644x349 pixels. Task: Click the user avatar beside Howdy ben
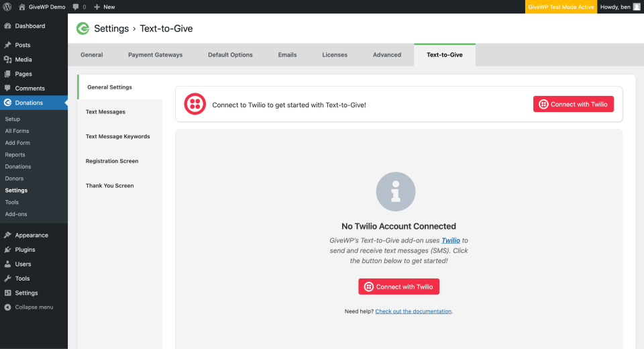pos(637,7)
